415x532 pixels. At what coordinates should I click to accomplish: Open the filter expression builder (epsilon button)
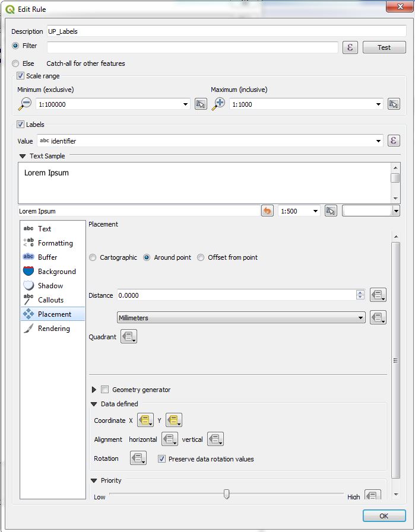[x=350, y=47]
